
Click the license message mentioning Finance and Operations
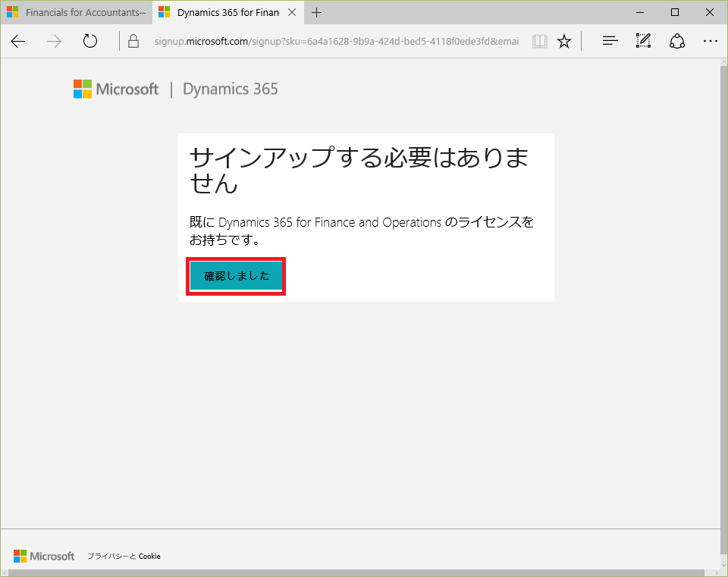click(x=361, y=230)
